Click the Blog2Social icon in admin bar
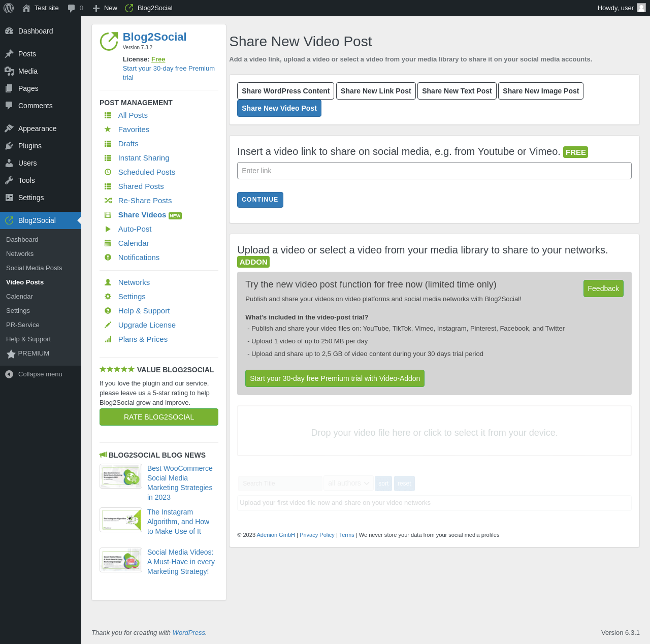Screen dimensions: 650x644 click(x=129, y=8)
